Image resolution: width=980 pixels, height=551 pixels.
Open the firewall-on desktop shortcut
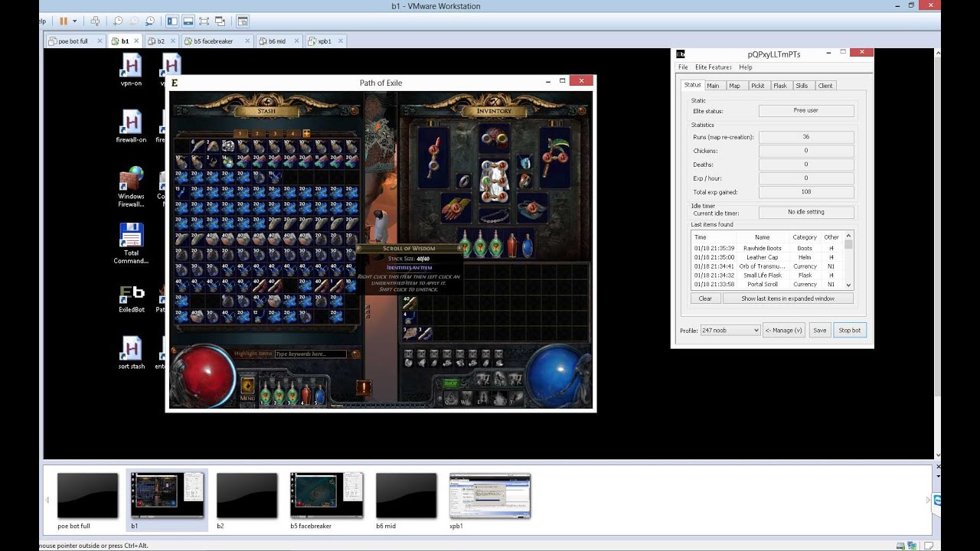tap(131, 127)
